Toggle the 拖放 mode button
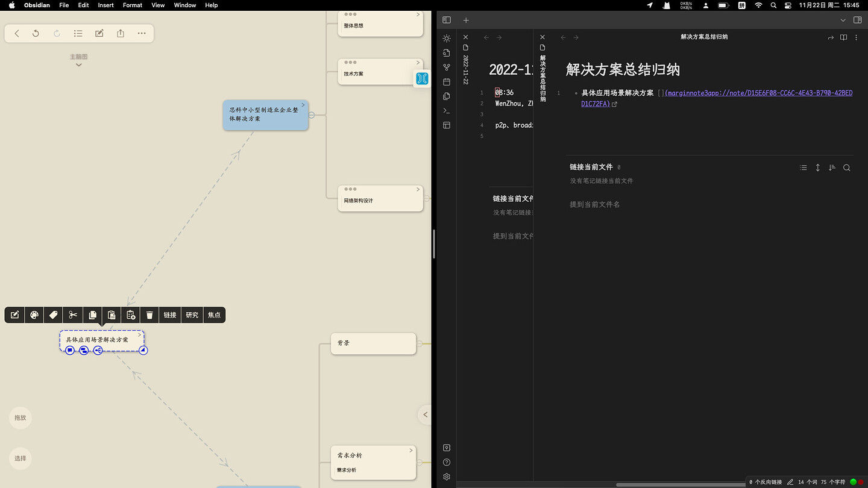868x488 pixels. [20, 418]
